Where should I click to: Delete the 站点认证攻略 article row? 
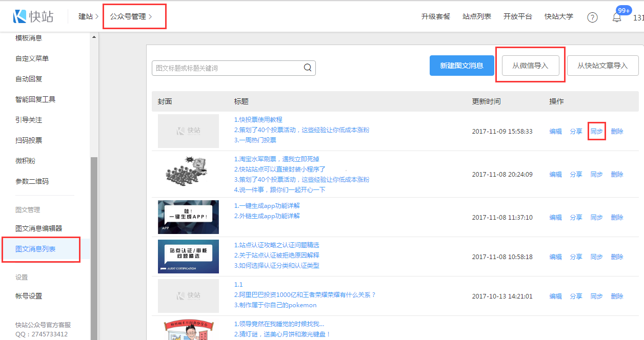(x=617, y=257)
